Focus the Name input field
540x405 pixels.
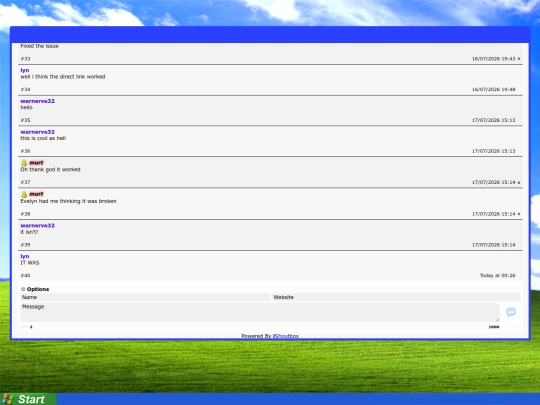click(145, 297)
